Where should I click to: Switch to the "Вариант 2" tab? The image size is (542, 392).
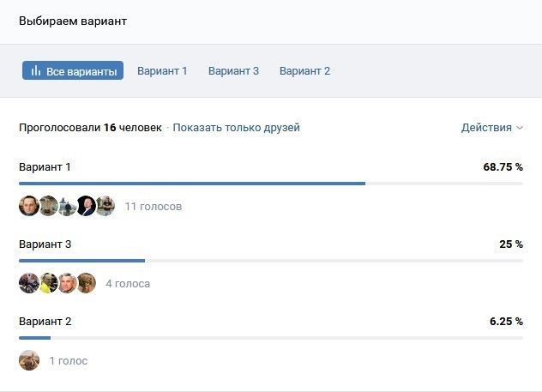(304, 71)
